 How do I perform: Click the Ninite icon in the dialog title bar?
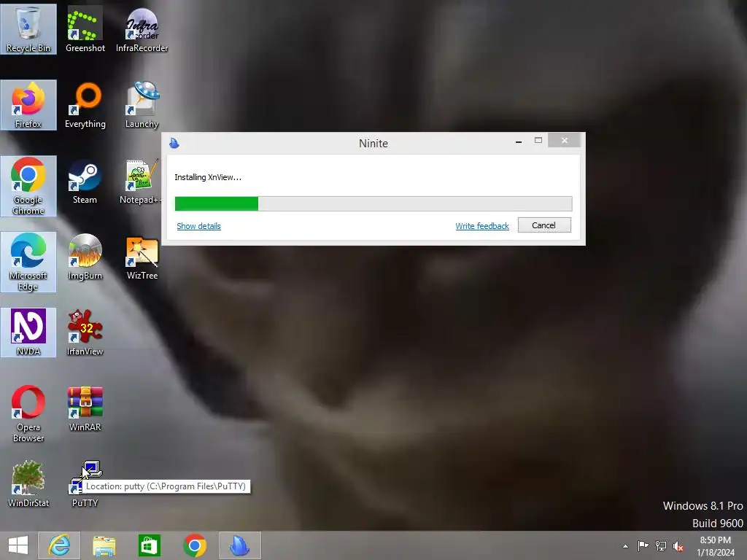coord(174,143)
